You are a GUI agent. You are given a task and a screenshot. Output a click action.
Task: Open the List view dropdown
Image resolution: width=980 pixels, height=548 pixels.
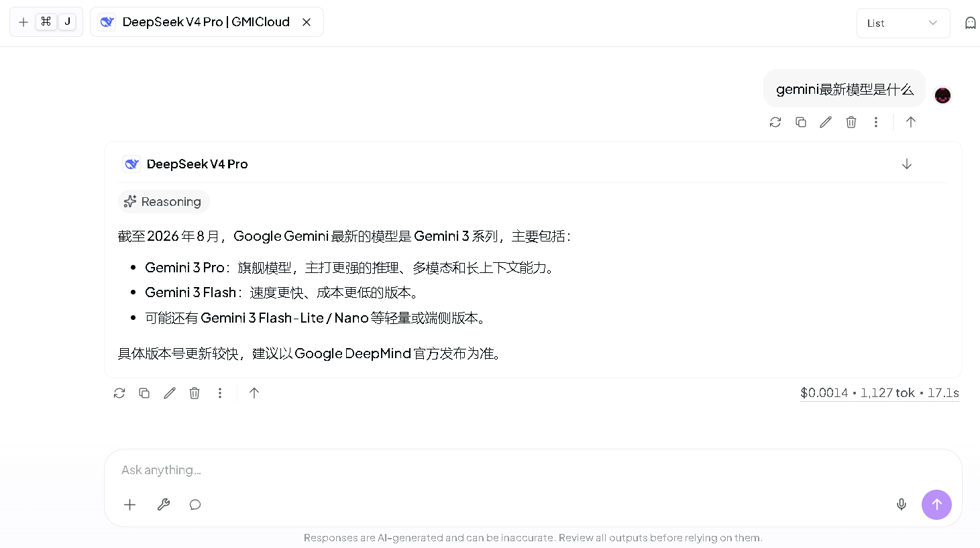tap(903, 23)
